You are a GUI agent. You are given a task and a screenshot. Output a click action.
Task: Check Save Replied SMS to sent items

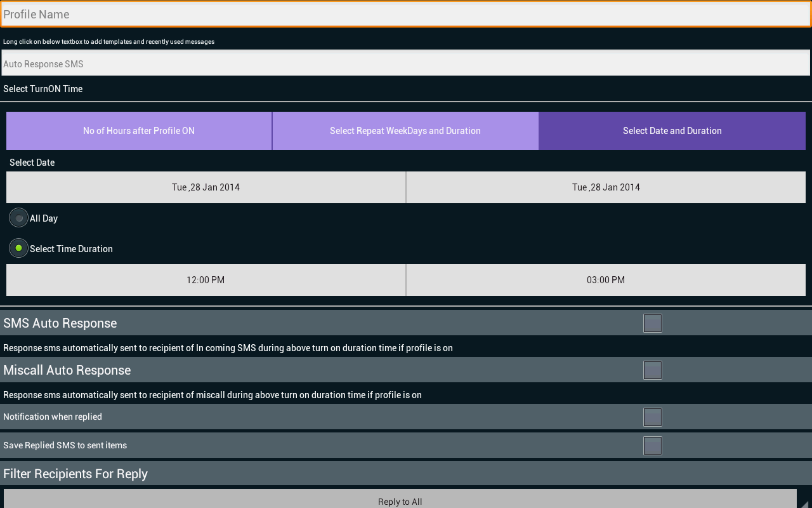point(653,446)
